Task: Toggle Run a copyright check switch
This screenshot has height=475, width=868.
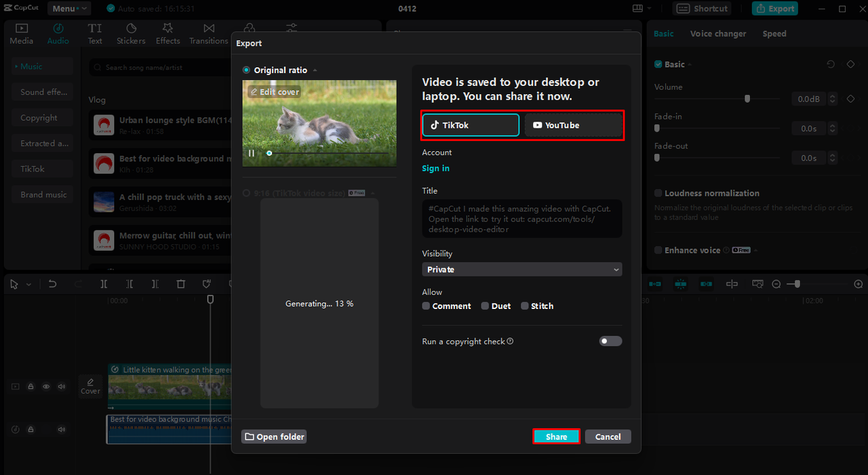Action: [610, 342]
